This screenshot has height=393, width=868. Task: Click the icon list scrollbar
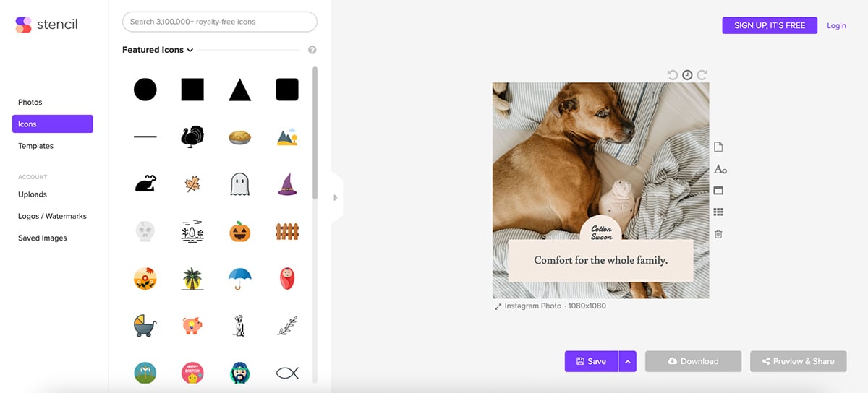click(x=315, y=134)
